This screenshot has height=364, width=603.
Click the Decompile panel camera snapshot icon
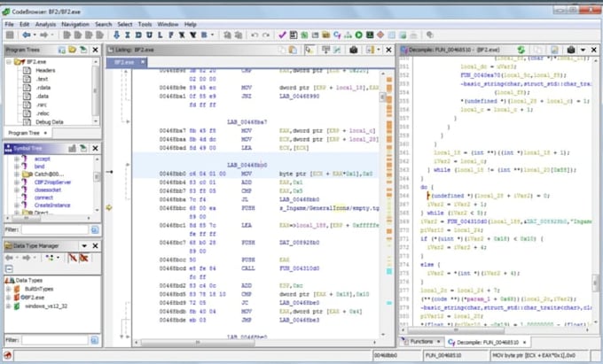tap(571, 50)
